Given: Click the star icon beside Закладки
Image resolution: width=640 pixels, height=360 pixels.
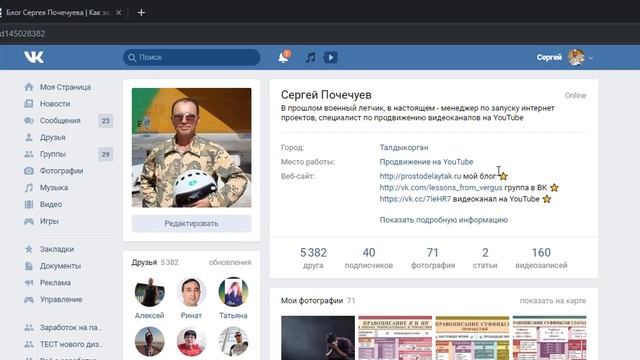Looking at the screenshot, I should (x=29, y=249).
